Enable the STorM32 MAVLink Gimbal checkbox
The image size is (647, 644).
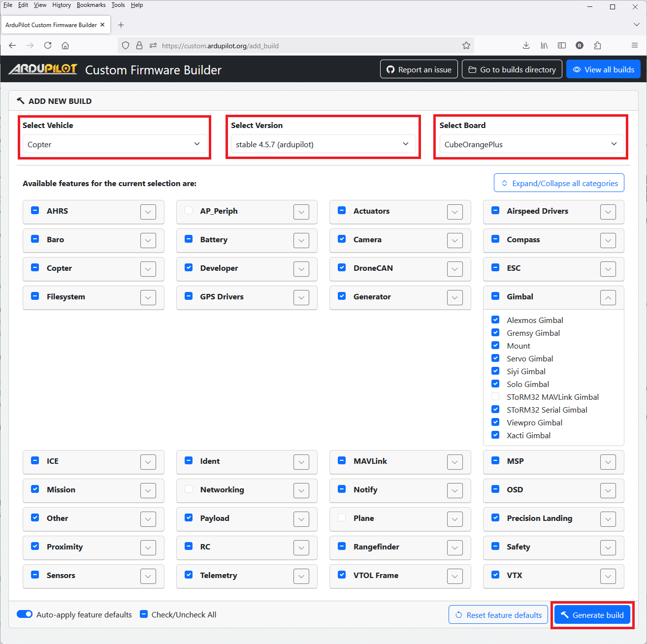tap(495, 397)
